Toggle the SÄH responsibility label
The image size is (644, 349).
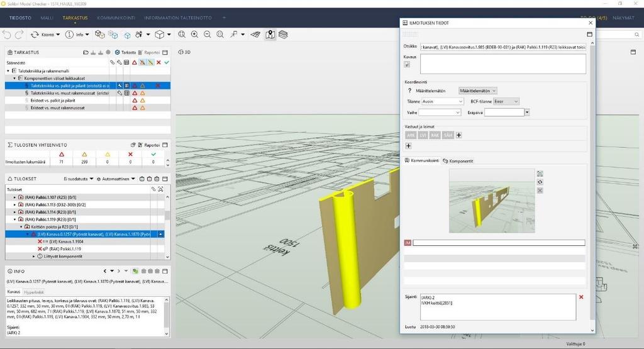[x=448, y=135]
